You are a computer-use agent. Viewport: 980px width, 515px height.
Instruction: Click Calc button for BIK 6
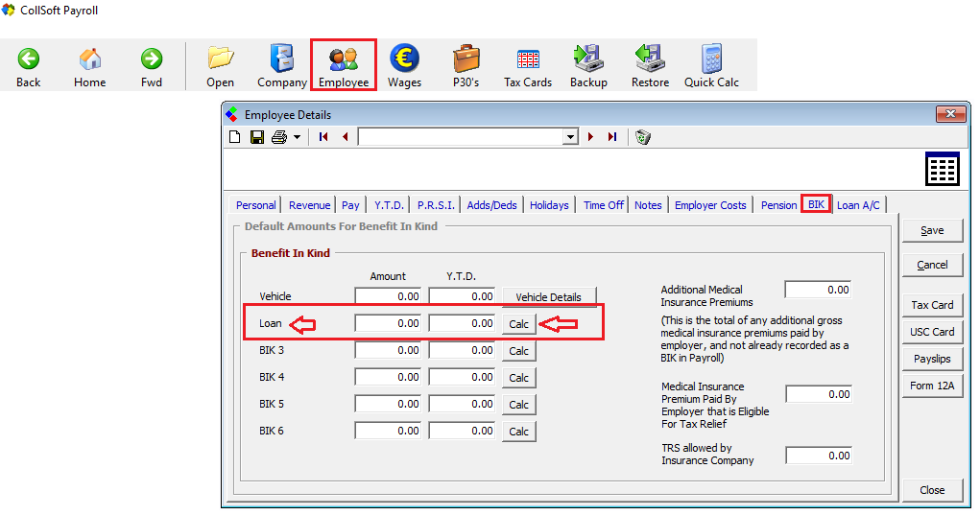coord(518,432)
